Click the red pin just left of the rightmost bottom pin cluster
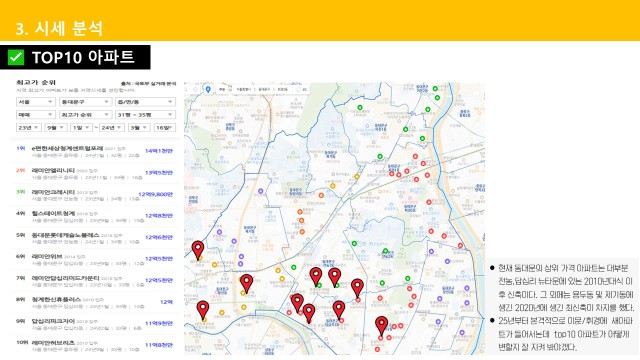The image size is (640, 360). click(x=339, y=310)
